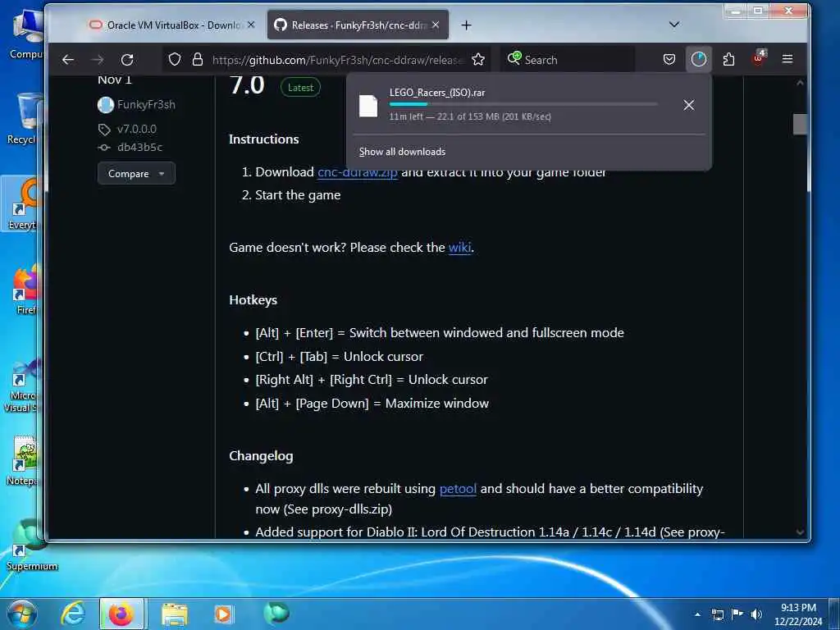
Task: Click the page scrollbar down arrow
Action: pyautogui.click(x=800, y=532)
